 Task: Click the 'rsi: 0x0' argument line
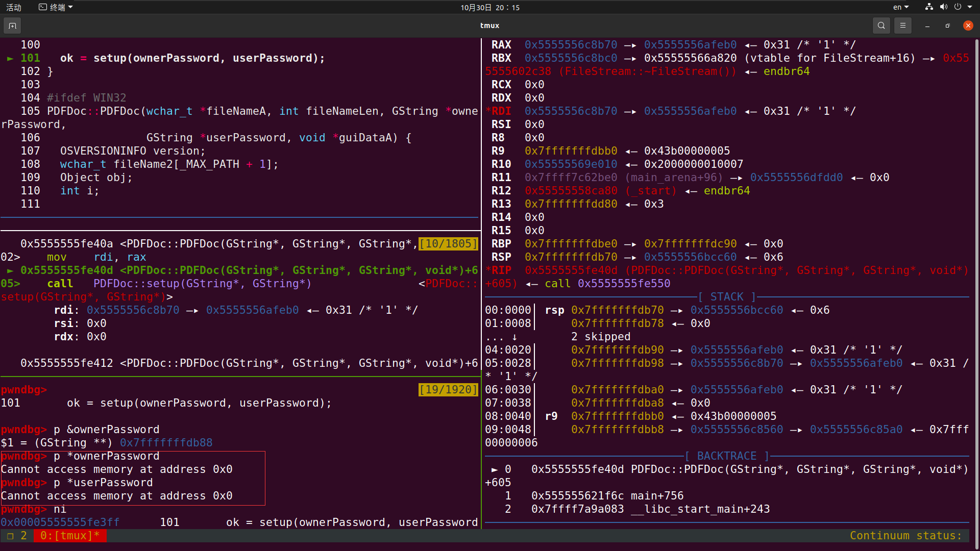click(x=80, y=323)
